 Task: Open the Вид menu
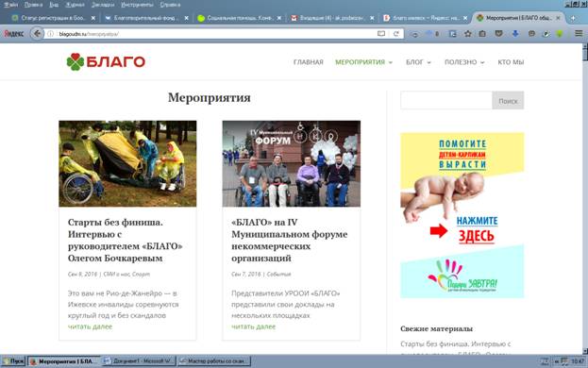pyautogui.click(x=54, y=5)
